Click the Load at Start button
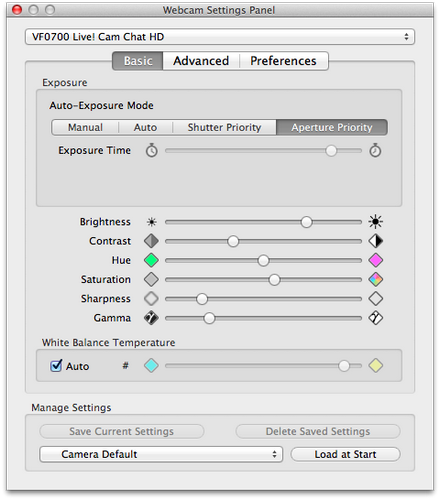 (345, 454)
